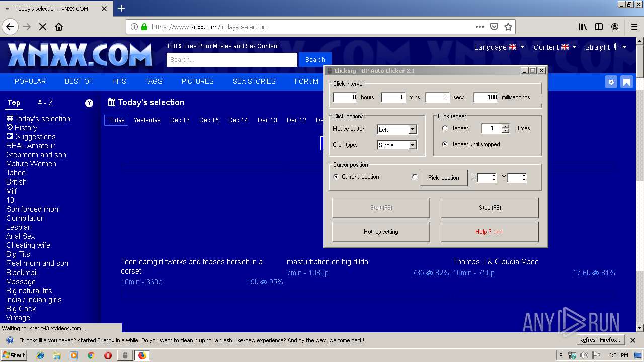This screenshot has width=644, height=362.
Task: Show site information via the info icon
Action: [x=135, y=27]
